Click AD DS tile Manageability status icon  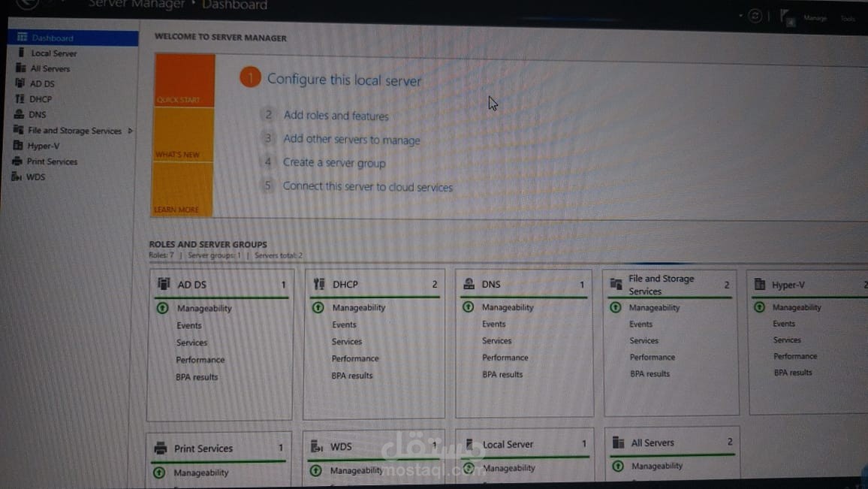click(163, 308)
